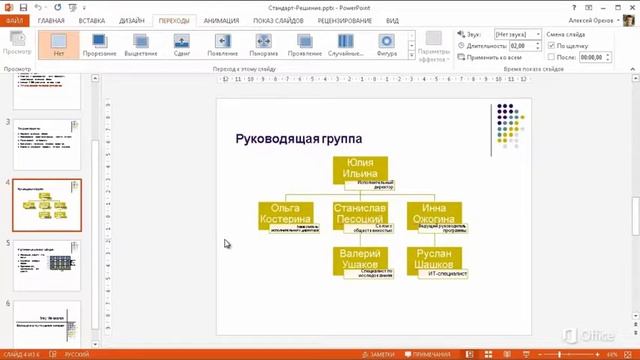Toggle ЗАМЕТКИ notes in status bar
Screen dimensions: 640x360
(x=378, y=354)
